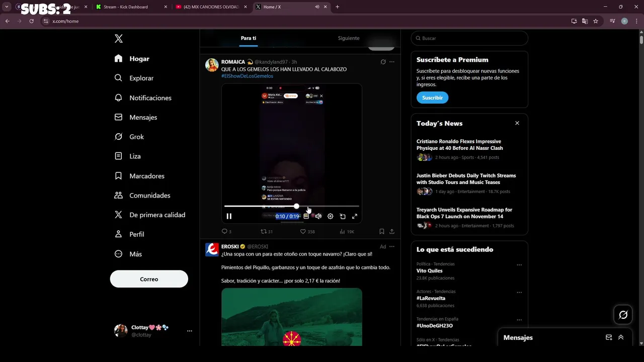
Task: Bookmark this page with star icon
Action: coord(596,21)
